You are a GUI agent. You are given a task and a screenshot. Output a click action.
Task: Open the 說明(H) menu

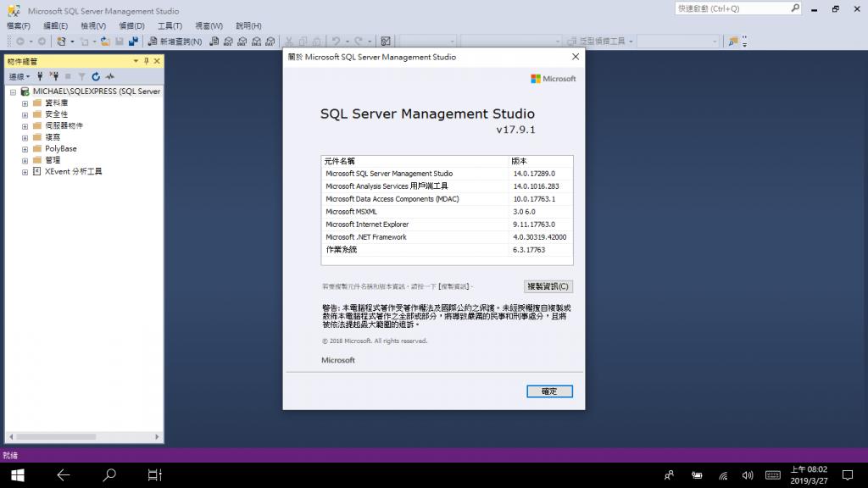point(248,26)
